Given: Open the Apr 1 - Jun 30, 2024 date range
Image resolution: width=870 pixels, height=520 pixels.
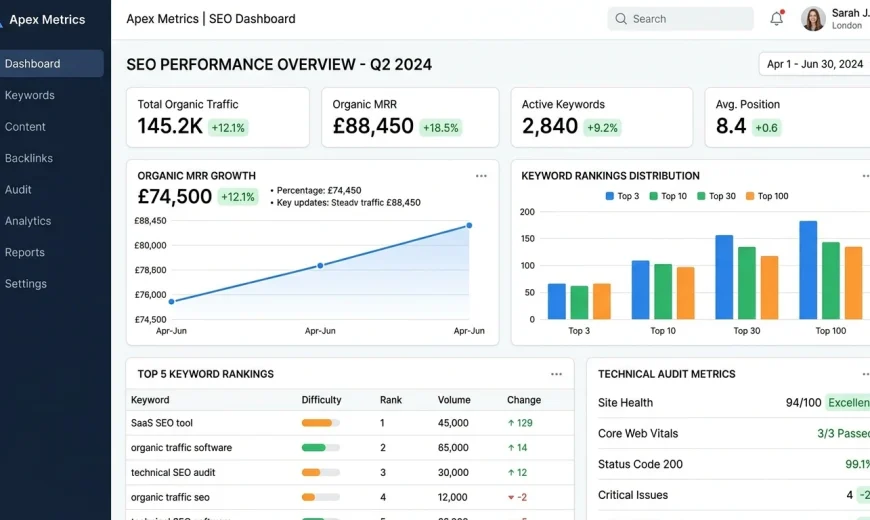Looking at the screenshot, I should 815,64.
